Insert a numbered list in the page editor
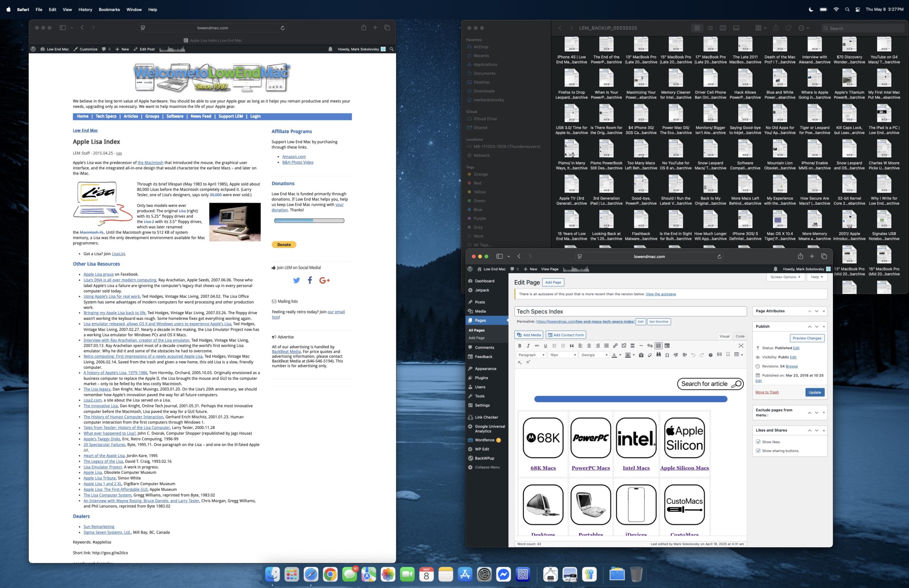This screenshot has height=588, width=909. [x=564, y=346]
